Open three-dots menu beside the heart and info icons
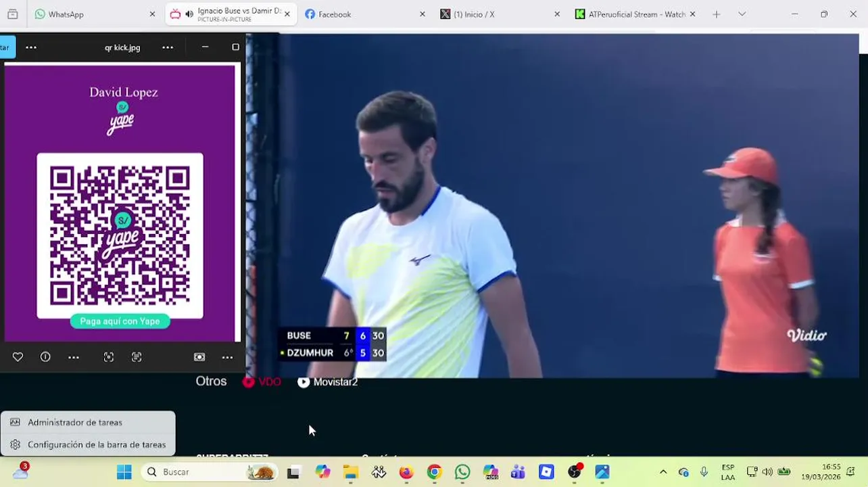868x487 pixels. tap(74, 357)
